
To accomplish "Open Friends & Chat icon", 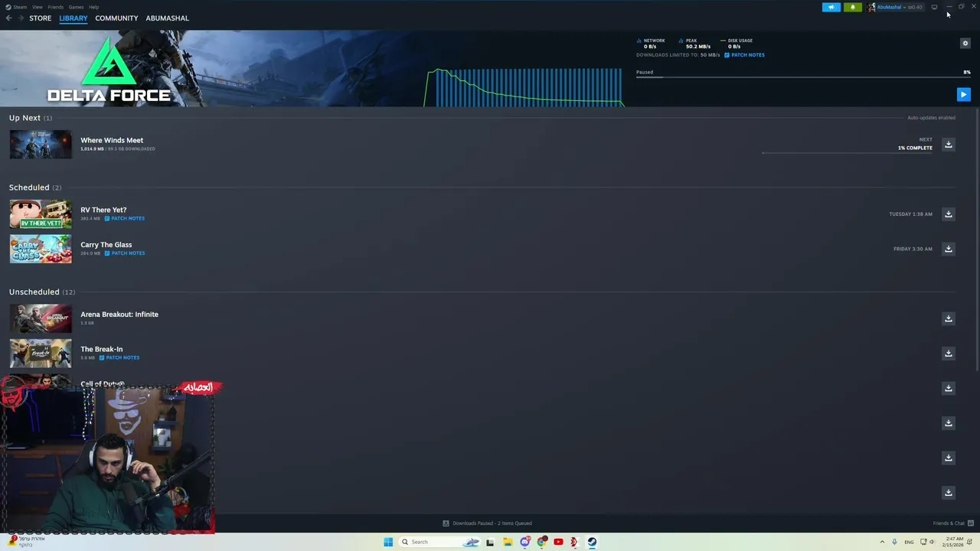I will (x=971, y=523).
